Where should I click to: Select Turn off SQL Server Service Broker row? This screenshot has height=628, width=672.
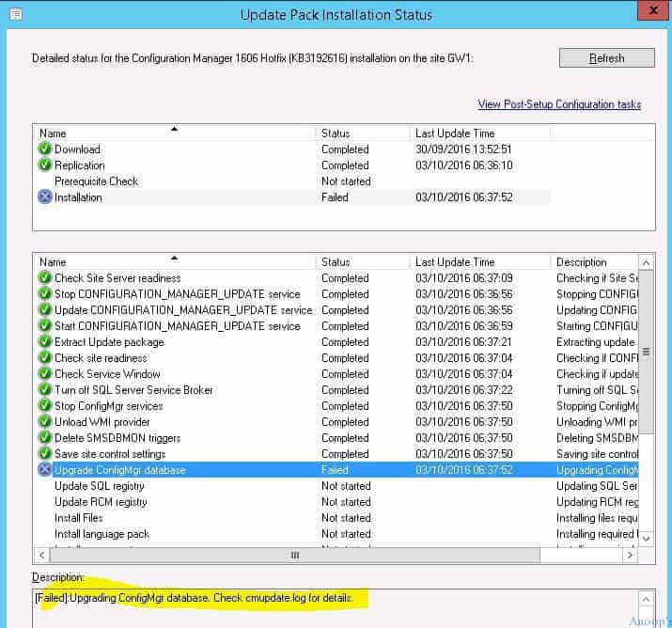coord(337,389)
